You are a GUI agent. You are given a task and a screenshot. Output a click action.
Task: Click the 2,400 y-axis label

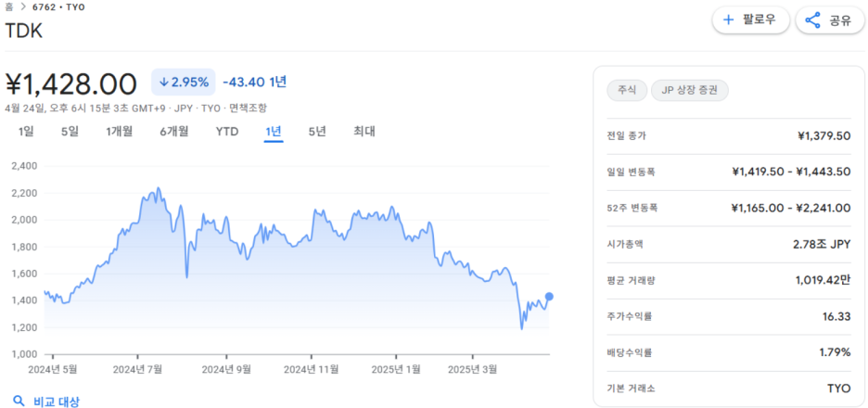click(x=24, y=166)
